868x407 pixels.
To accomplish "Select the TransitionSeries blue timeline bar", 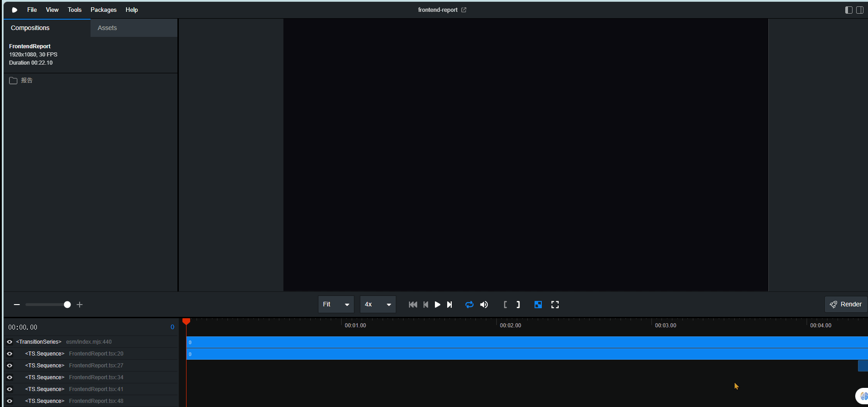I will click(527, 342).
